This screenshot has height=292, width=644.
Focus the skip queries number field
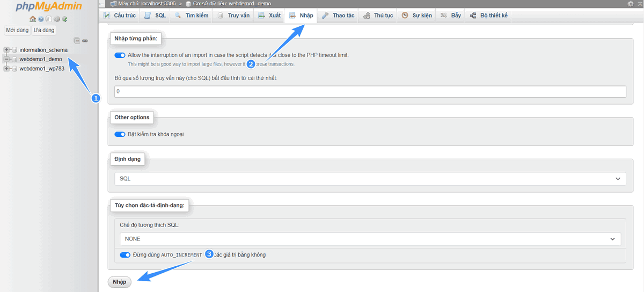(370, 92)
